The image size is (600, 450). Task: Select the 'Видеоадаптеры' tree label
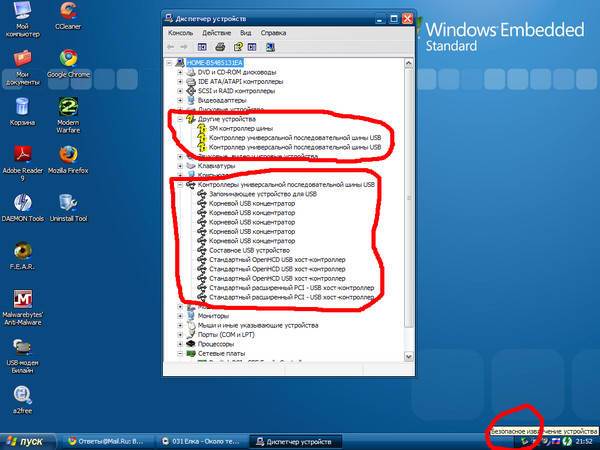point(222,100)
